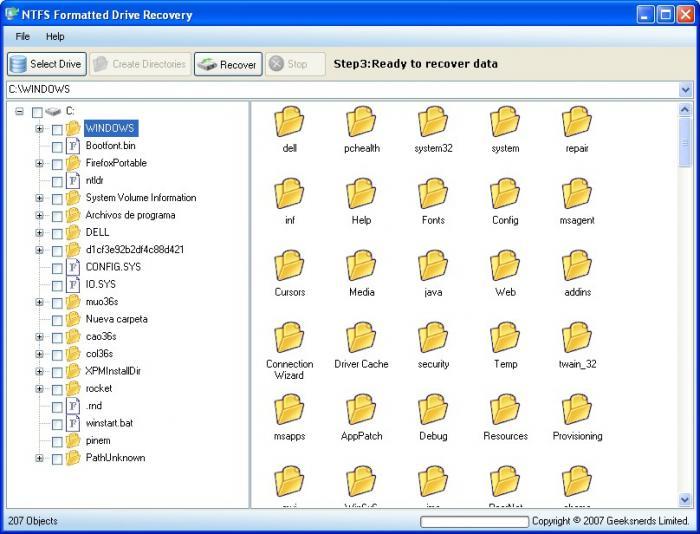Select the pinem folder in tree
Viewport: 700px width, 534px height.
pos(98,441)
